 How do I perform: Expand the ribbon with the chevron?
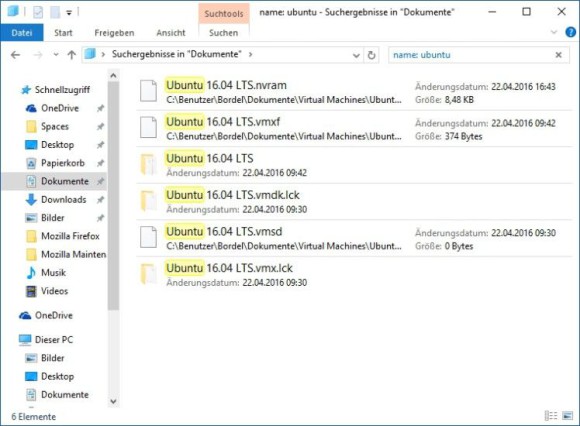point(554,32)
